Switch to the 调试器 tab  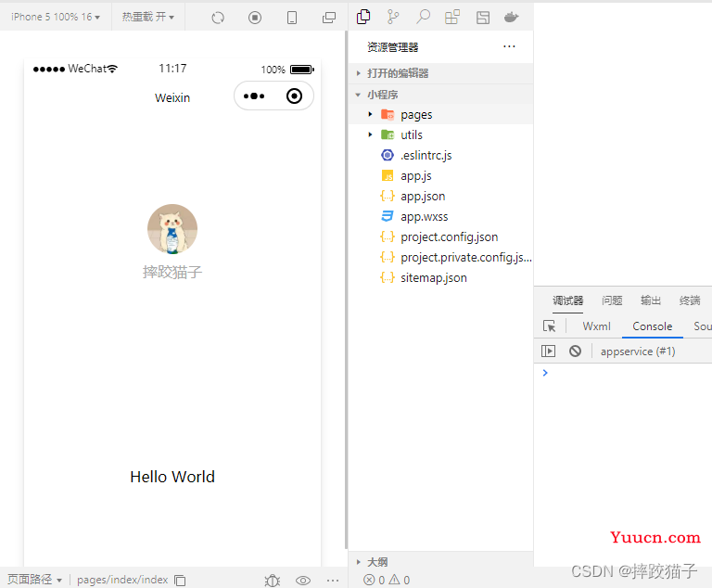(x=567, y=300)
